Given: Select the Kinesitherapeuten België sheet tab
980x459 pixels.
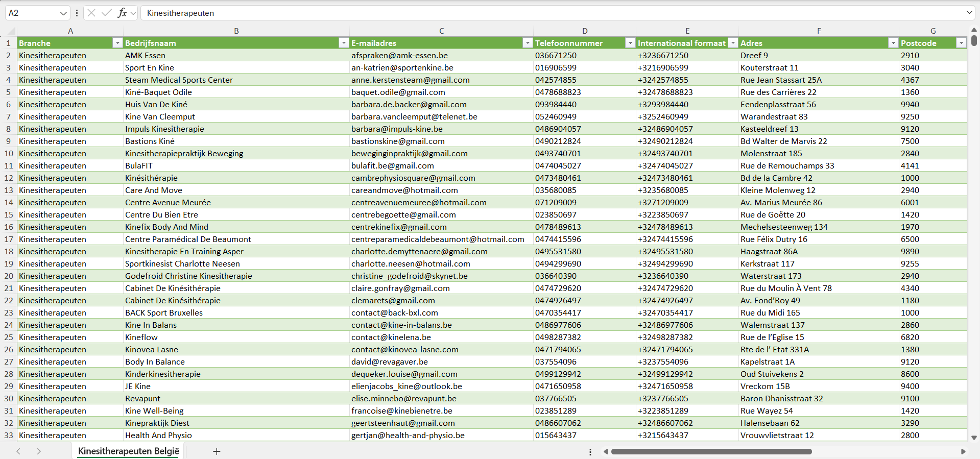Looking at the screenshot, I should coord(129,451).
